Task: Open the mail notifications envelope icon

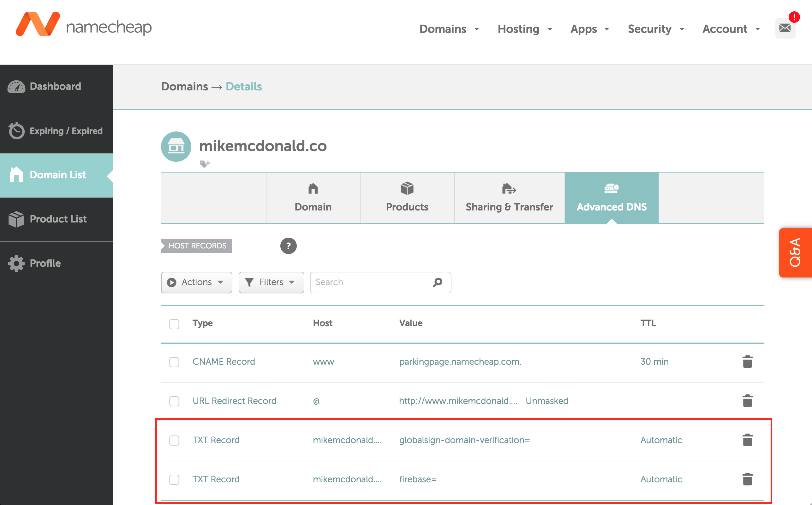Action: (785, 28)
